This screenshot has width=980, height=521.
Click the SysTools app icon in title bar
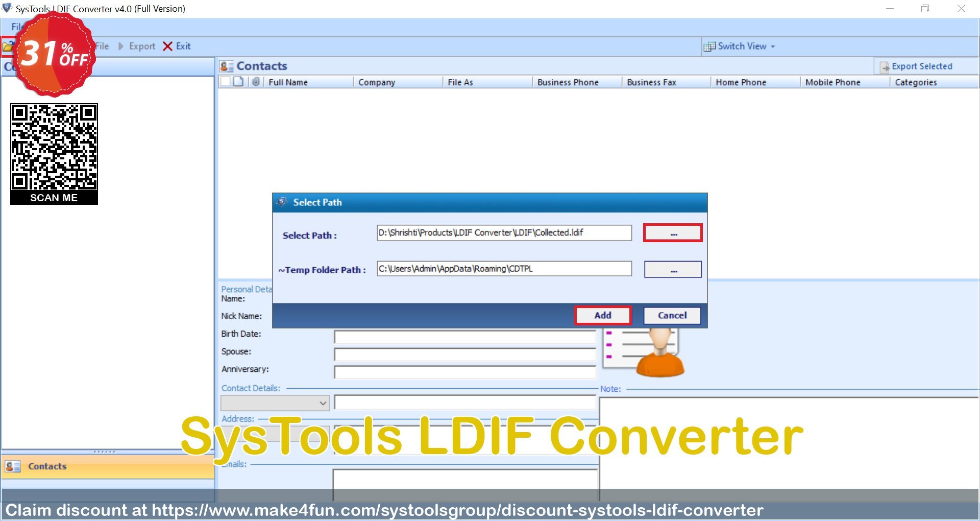[7, 8]
